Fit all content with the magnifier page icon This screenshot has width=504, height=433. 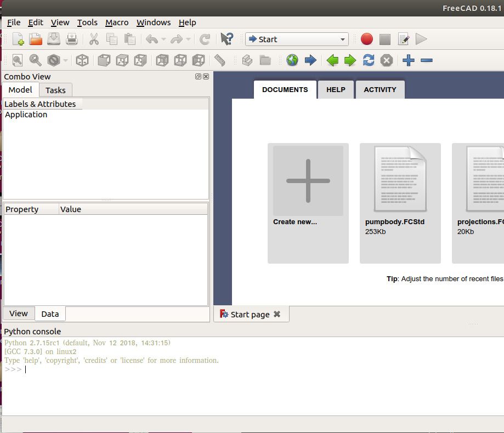pos(18,60)
